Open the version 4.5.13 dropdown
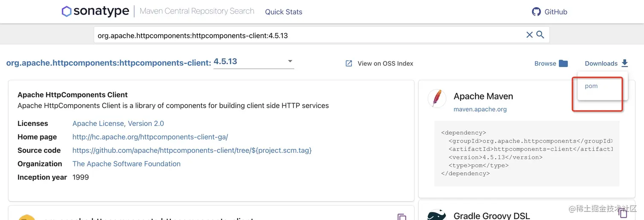The image size is (644, 220). (x=253, y=62)
